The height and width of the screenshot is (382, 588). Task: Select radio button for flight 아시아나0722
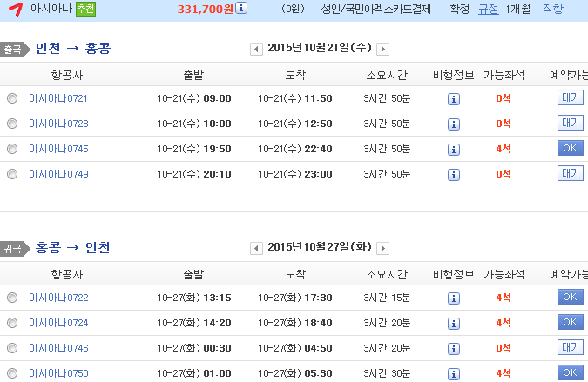tap(12, 298)
